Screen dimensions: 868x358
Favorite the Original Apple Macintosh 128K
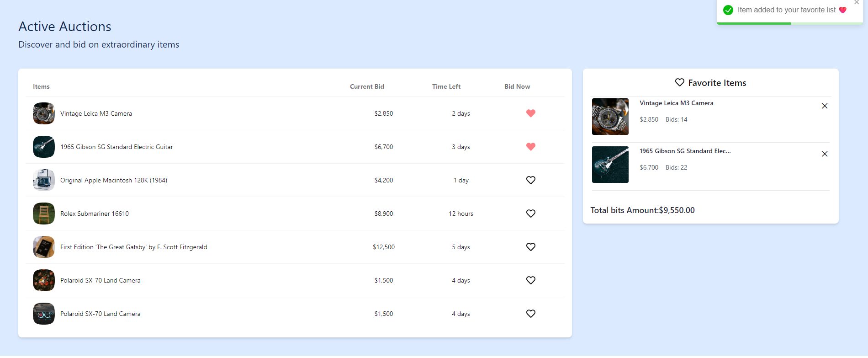tap(530, 180)
